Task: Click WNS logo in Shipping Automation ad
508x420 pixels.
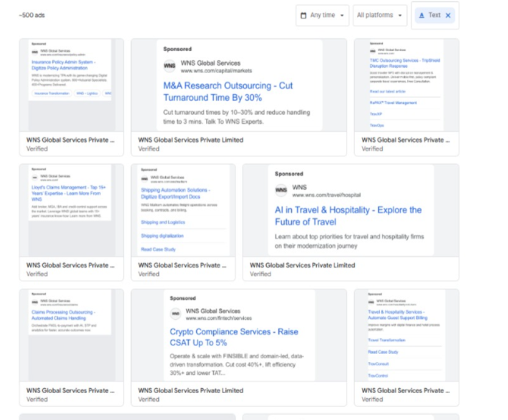Action: tap(144, 179)
